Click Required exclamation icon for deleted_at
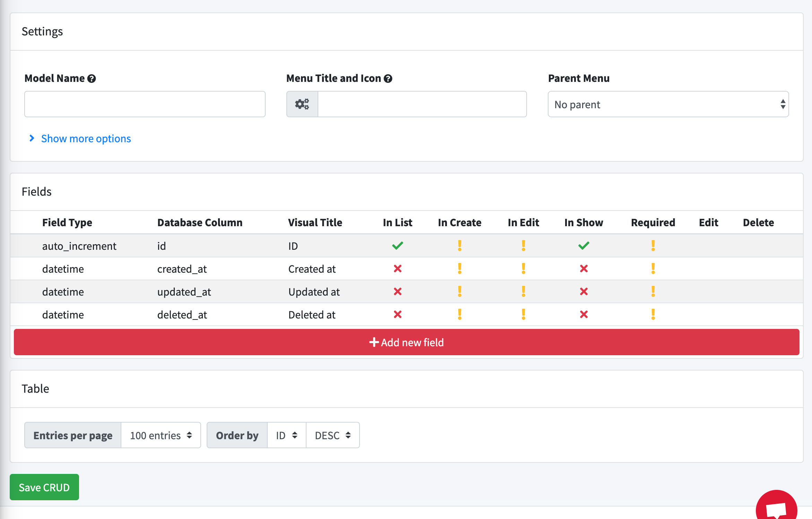The image size is (812, 519). (x=653, y=314)
